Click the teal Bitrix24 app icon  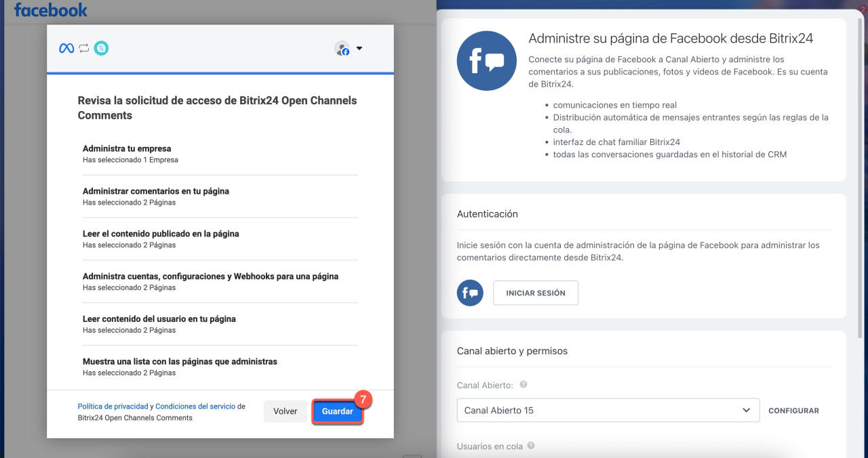click(x=101, y=48)
